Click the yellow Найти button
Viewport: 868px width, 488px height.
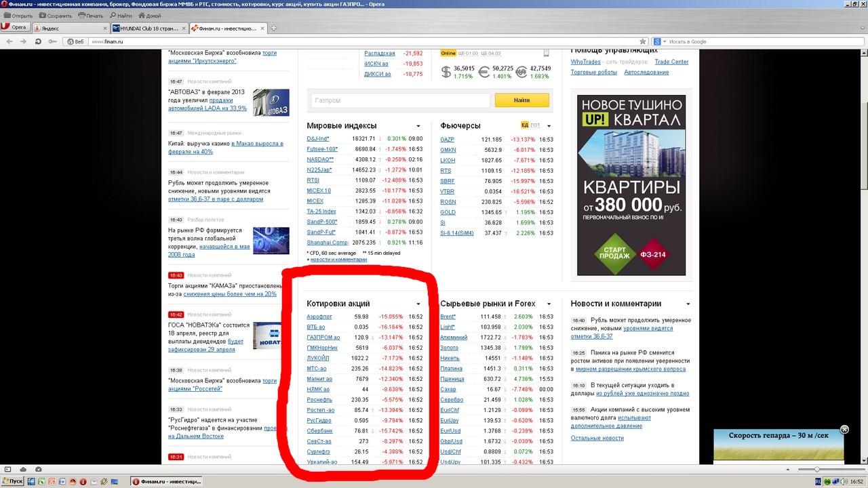pyautogui.click(x=521, y=100)
